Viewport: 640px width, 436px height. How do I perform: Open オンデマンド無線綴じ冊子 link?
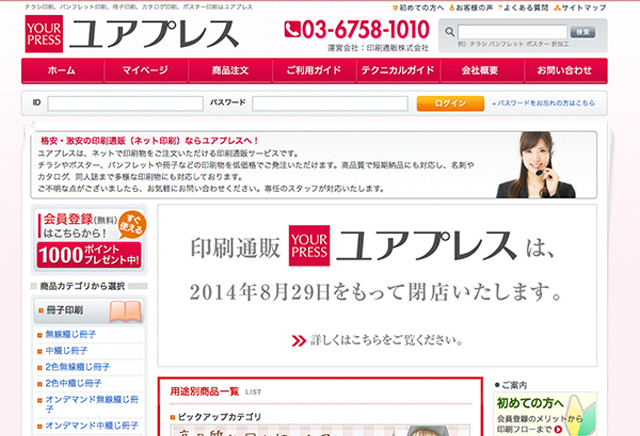click(x=92, y=404)
